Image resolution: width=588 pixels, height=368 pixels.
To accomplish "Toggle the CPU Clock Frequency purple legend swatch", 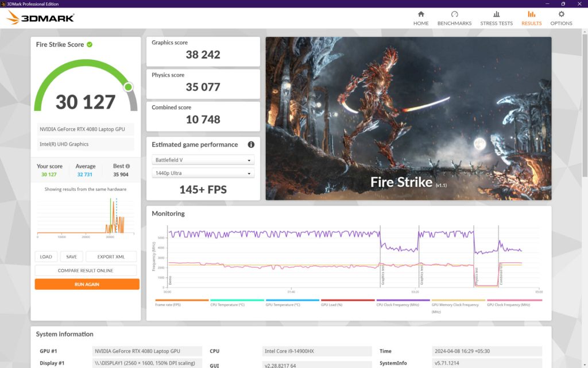I will click(403, 300).
